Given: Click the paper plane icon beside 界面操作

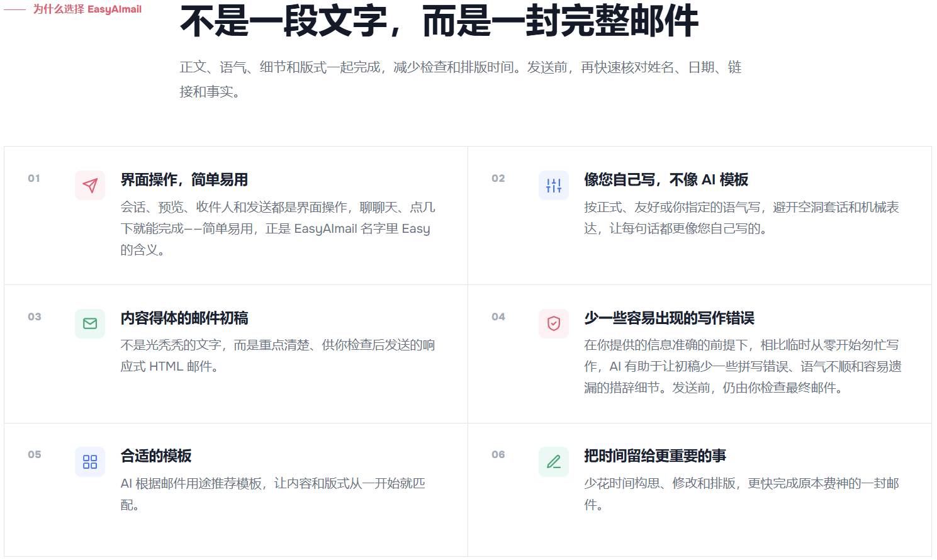Looking at the screenshot, I should click(90, 186).
